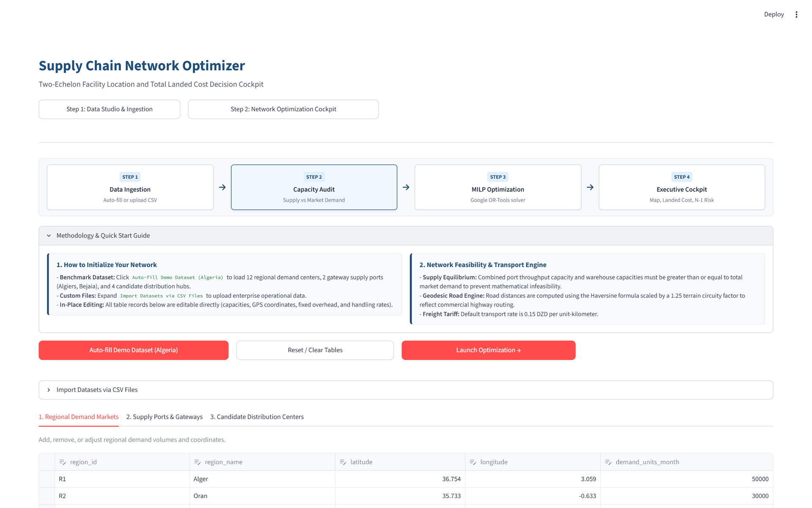
Task: Click Auto-fill Demo Dataset (Algeria) button
Action: pyautogui.click(x=134, y=350)
